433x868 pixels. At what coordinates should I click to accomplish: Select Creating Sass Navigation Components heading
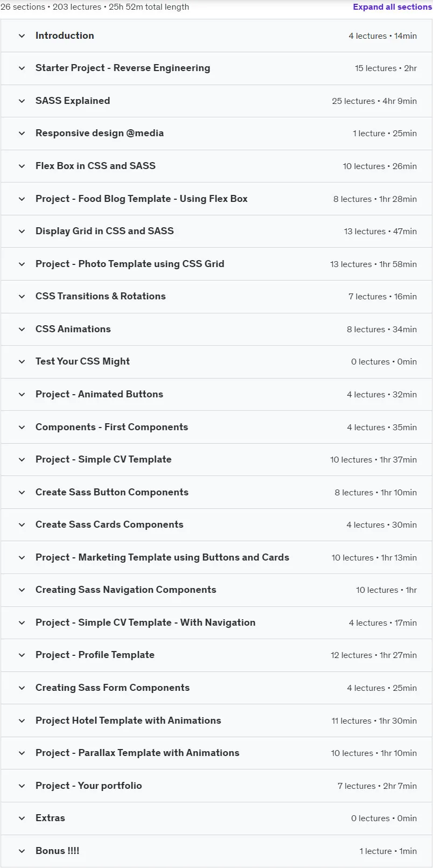pyautogui.click(x=126, y=590)
